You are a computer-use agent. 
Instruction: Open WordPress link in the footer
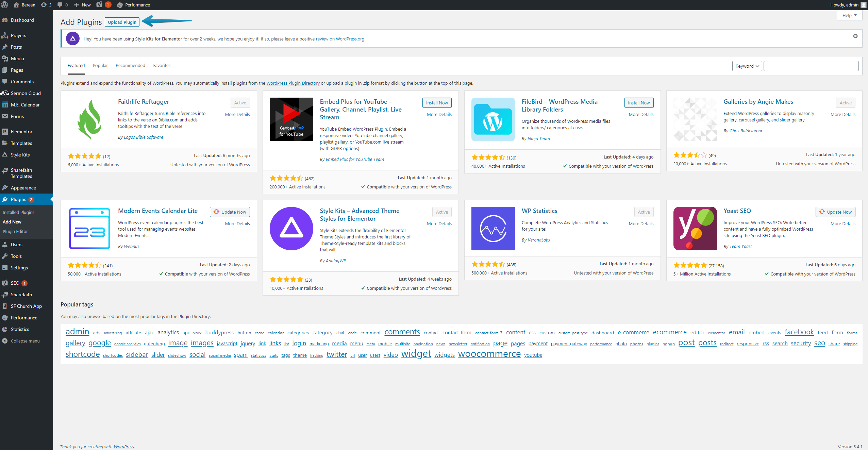pyautogui.click(x=124, y=447)
